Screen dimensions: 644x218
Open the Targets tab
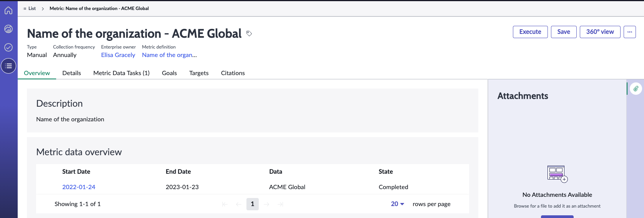(x=199, y=73)
